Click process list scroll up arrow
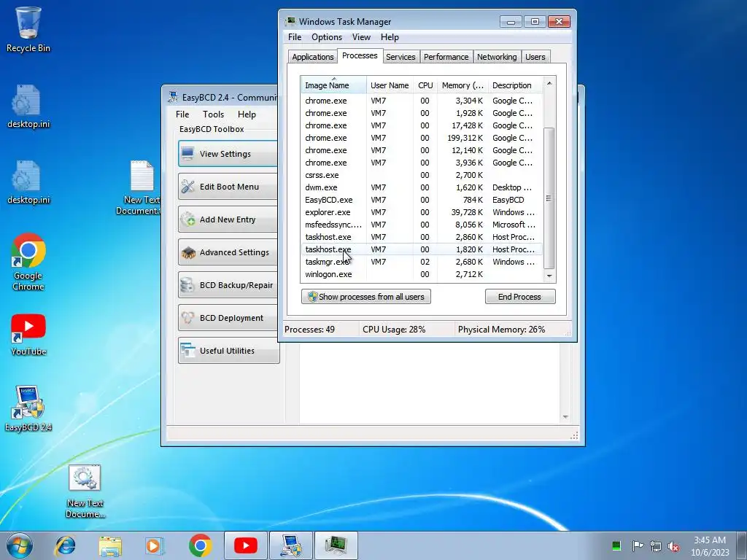Screen dimensions: 747x560 click(549, 83)
